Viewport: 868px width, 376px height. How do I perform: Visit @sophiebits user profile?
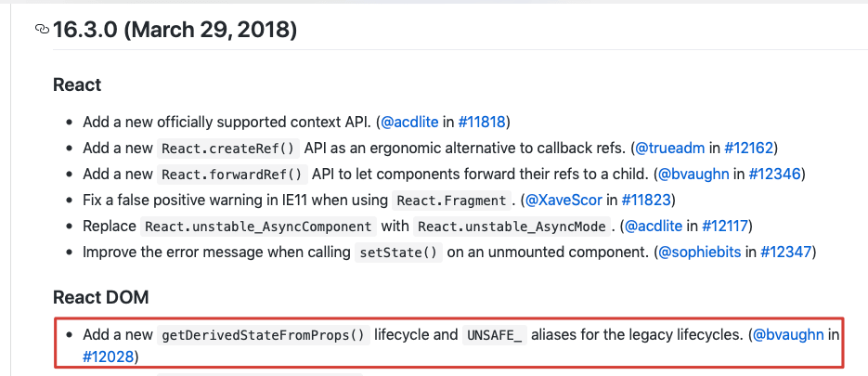pos(700,252)
